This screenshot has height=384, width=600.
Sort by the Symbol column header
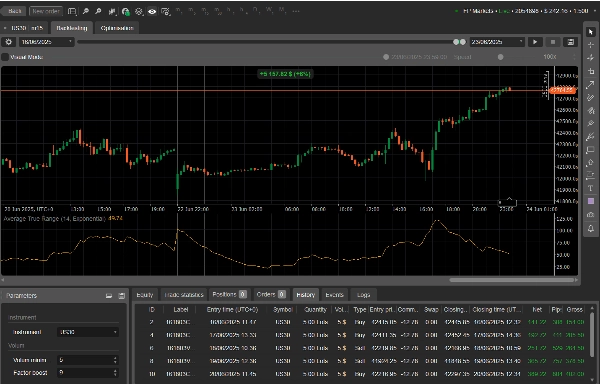click(x=283, y=309)
